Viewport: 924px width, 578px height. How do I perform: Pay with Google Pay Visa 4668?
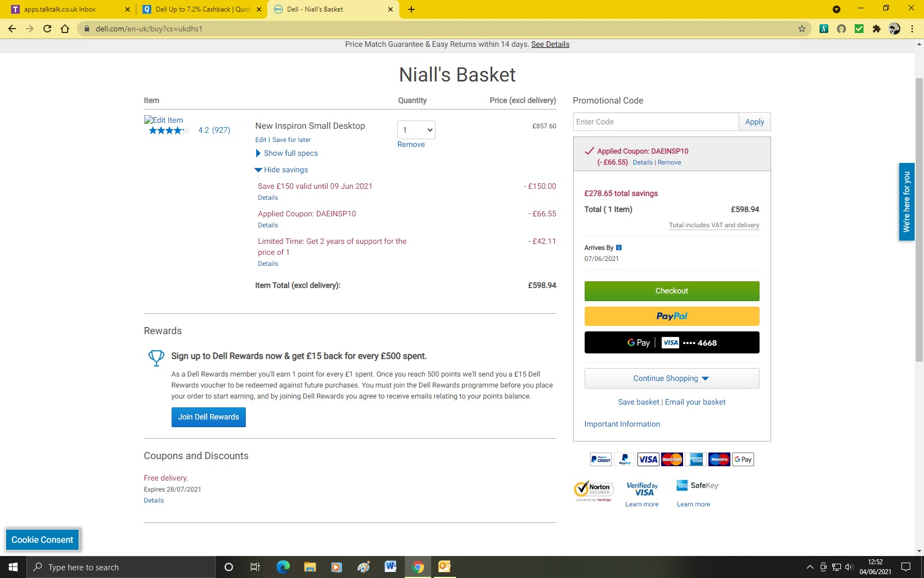coord(672,342)
